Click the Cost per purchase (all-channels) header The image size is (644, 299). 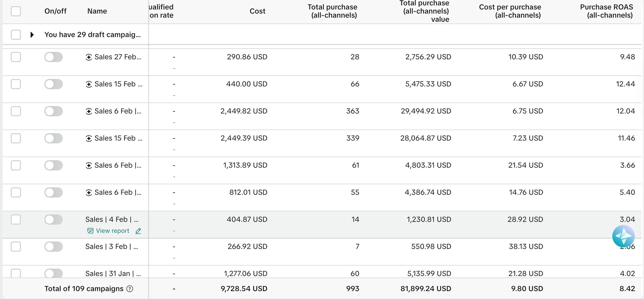coord(510,11)
